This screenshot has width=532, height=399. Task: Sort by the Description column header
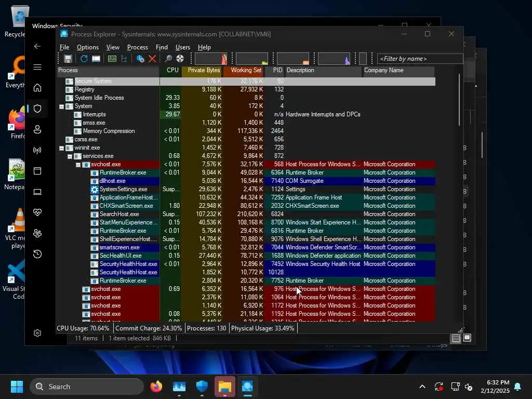[323, 70]
